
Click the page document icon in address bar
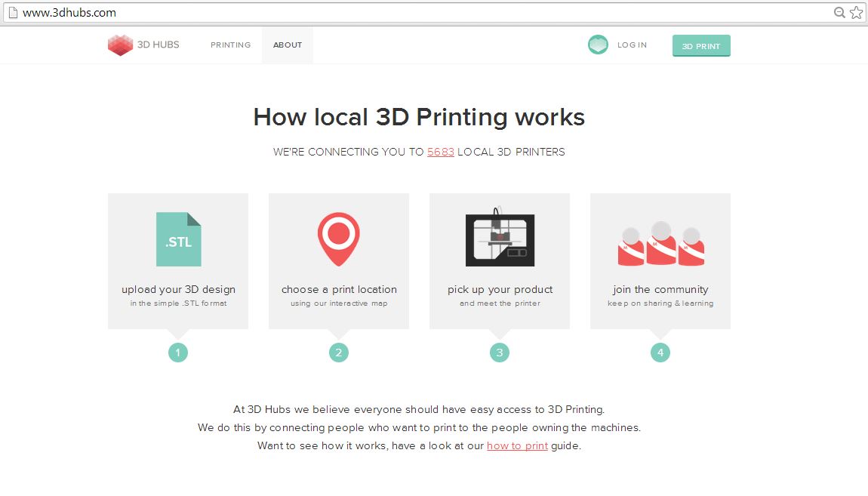(13, 12)
